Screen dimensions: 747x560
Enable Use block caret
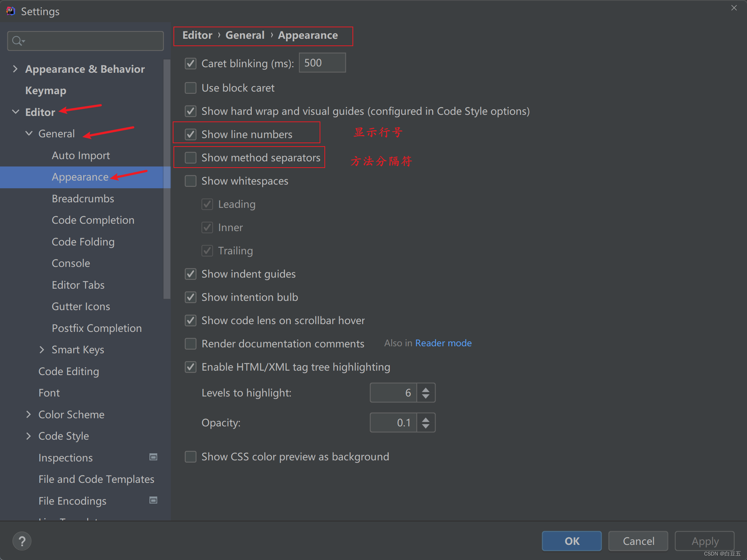[190, 88]
